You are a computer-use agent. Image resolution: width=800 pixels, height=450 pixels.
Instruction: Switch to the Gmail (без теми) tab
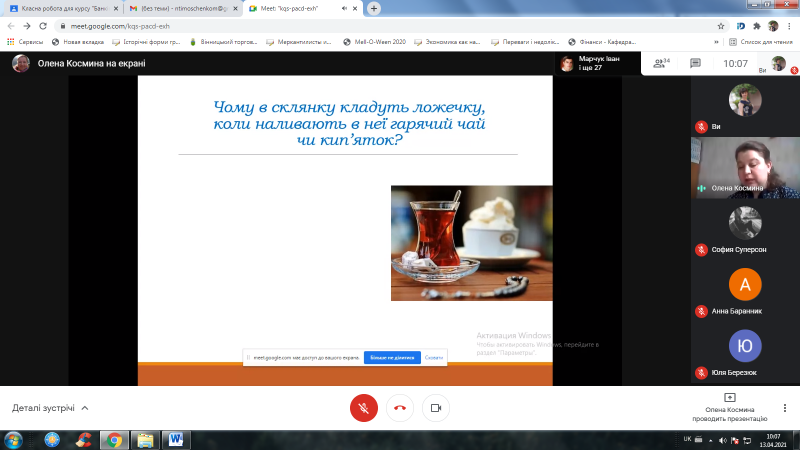(x=184, y=9)
